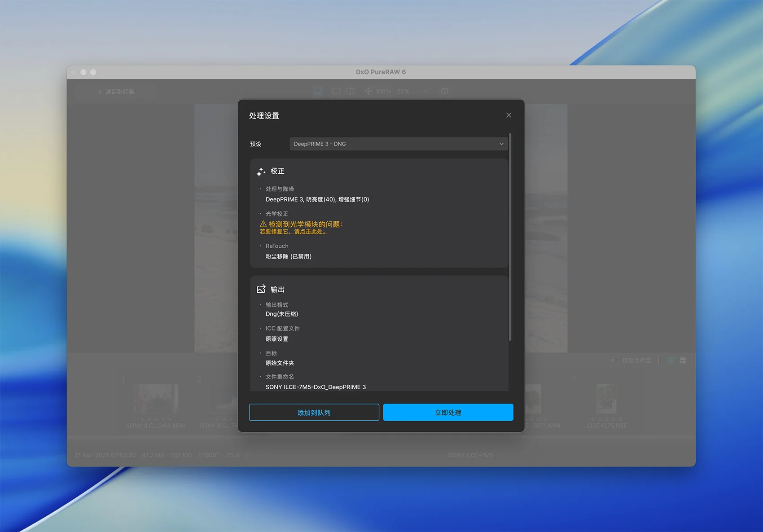Click the image export icon beside 输出
The image size is (763, 532).
(261, 289)
